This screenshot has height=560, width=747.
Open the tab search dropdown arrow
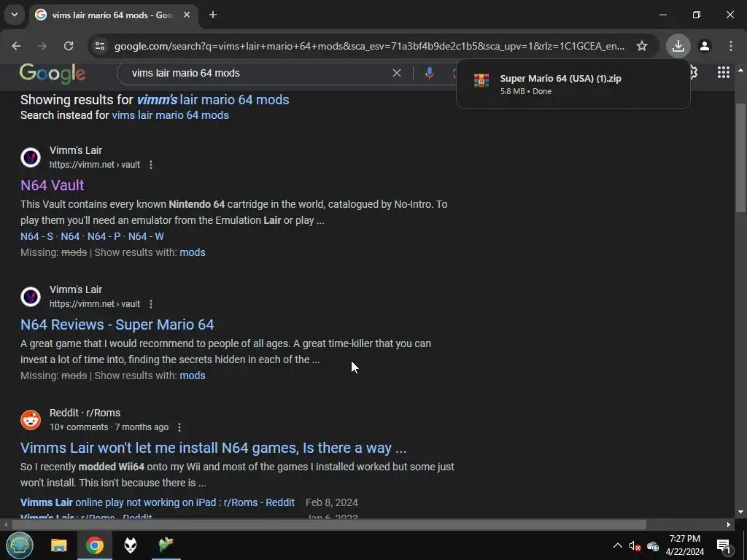(x=15, y=15)
